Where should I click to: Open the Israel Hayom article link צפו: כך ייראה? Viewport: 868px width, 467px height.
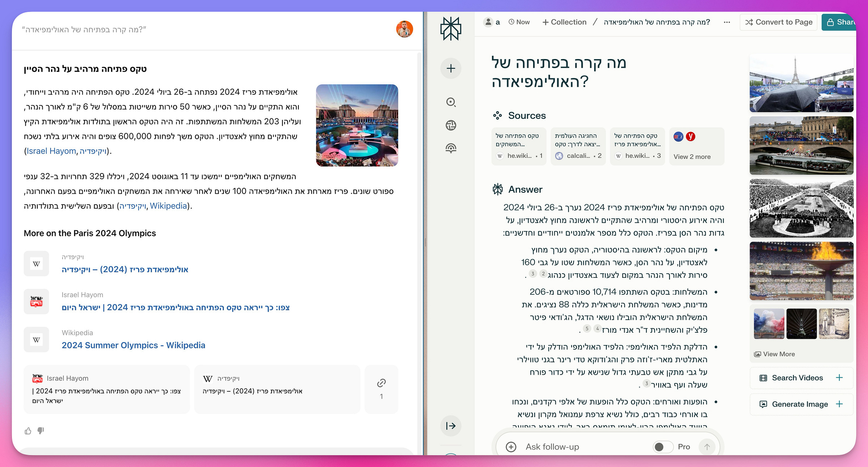point(176,307)
